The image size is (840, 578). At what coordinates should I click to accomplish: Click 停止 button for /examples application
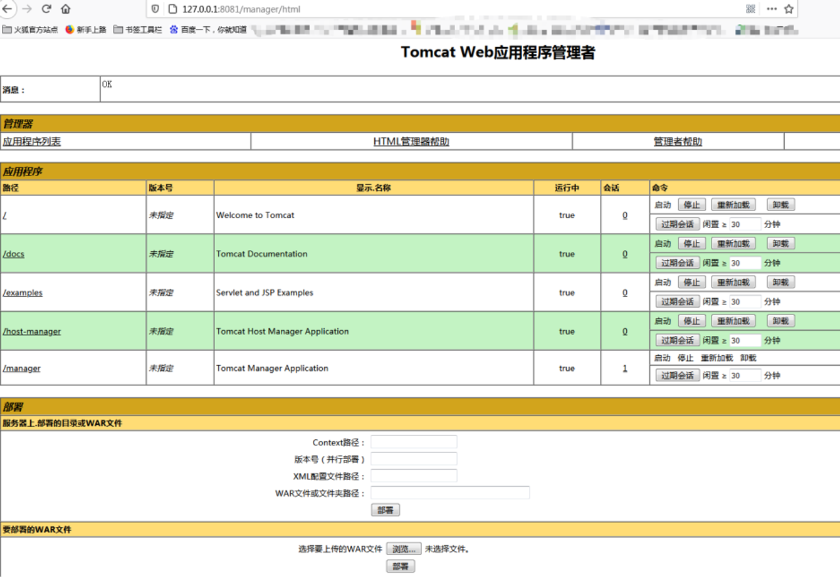(x=691, y=282)
